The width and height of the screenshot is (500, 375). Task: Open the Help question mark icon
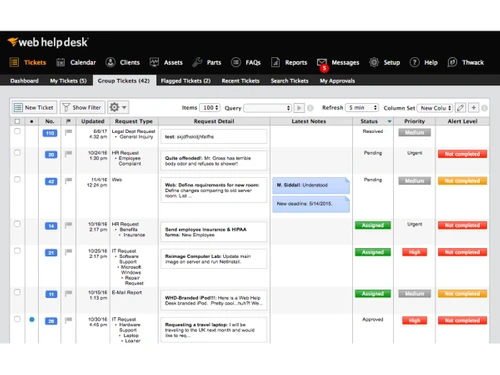414,62
